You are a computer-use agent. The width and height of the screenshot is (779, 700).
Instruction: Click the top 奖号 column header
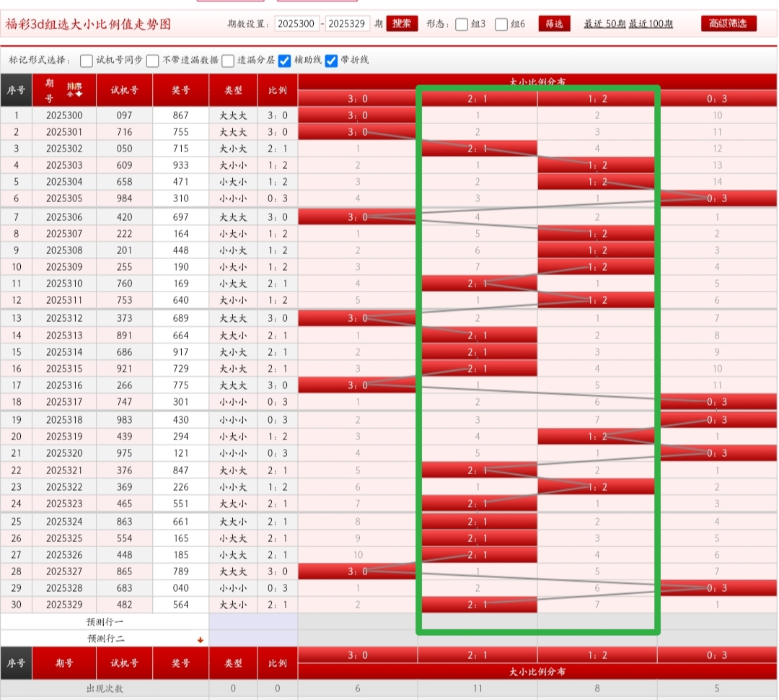[x=180, y=90]
